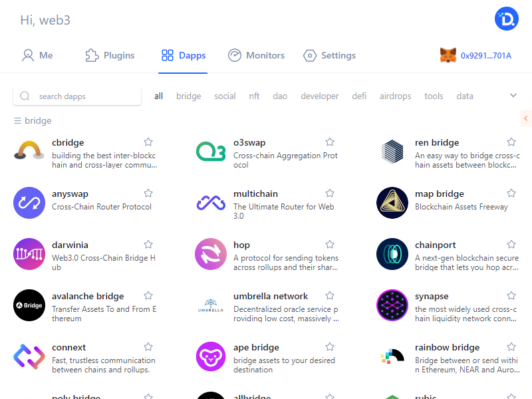
Task: Click the blue D logo at top right
Action: (x=507, y=19)
